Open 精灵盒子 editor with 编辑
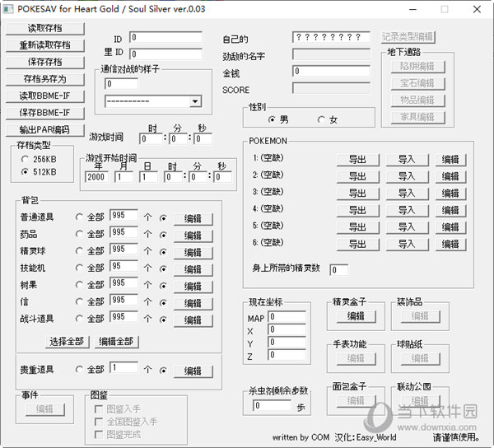The width and height of the screenshot is (494, 448). pos(356,316)
